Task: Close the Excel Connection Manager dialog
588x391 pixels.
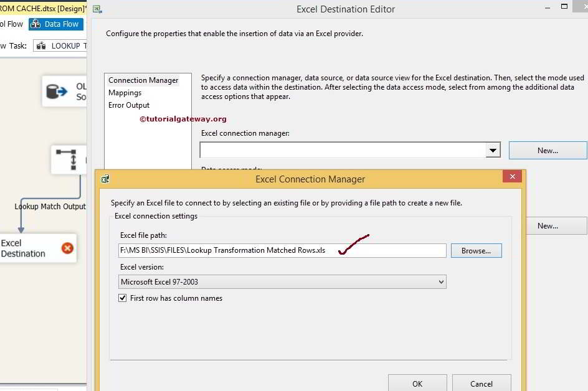Action: click(512, 177)
